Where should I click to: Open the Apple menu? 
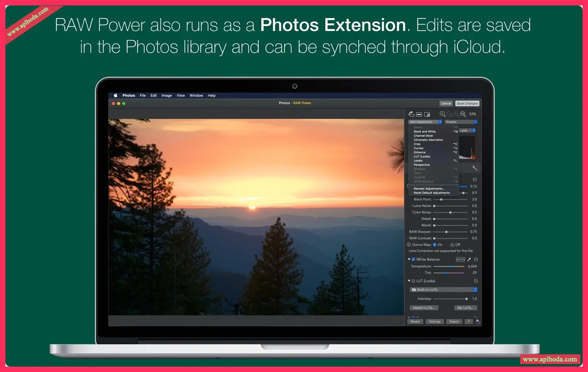coord(115,95)
